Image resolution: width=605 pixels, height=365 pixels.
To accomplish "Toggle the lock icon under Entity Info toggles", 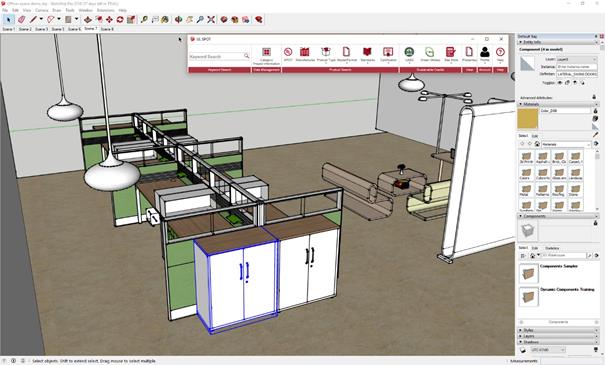I will [568, 83].
